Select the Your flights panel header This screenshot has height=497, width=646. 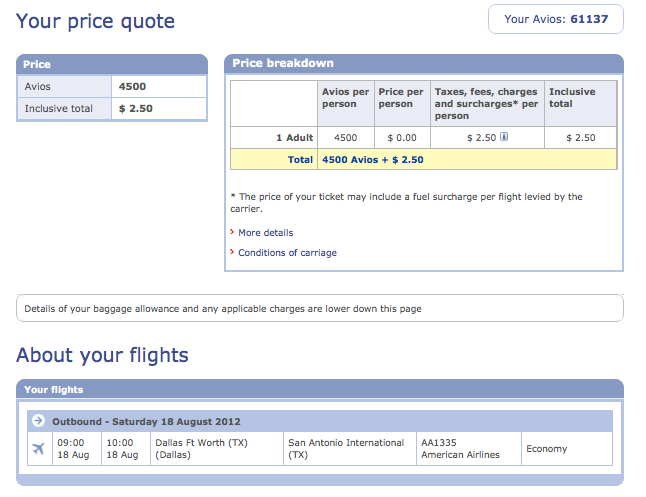point(319,389)
